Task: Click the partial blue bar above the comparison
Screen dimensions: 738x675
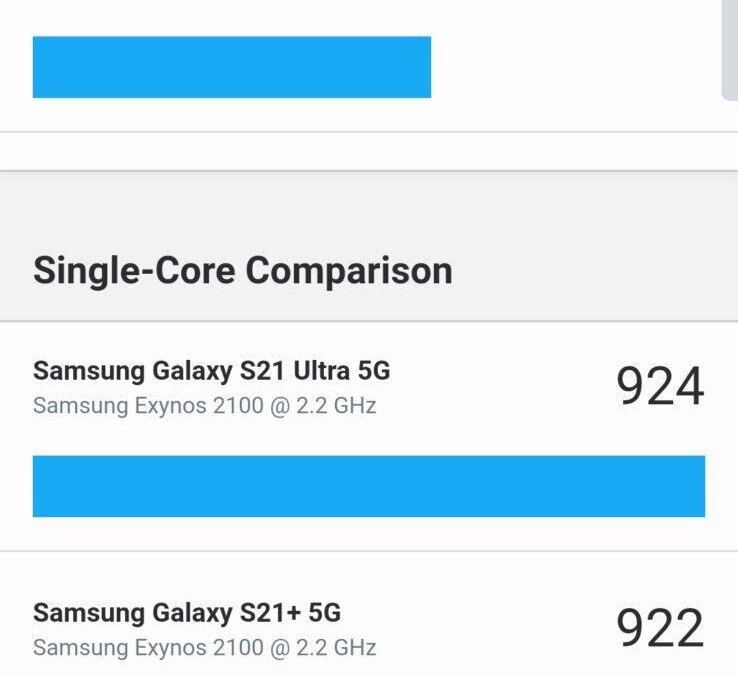Action: pyautogui.click(x=231, y=67)
